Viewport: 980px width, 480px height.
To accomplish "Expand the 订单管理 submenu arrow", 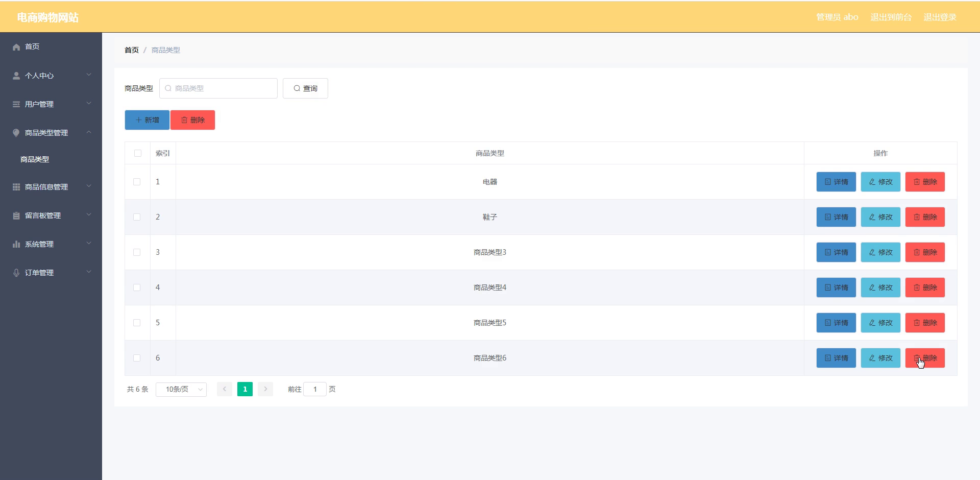I will point(89,272).
